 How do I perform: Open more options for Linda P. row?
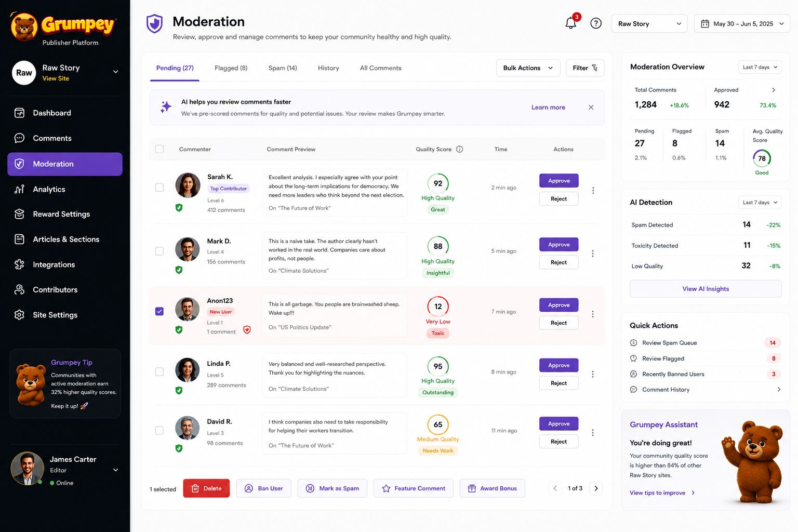click(x=593, y=374)
